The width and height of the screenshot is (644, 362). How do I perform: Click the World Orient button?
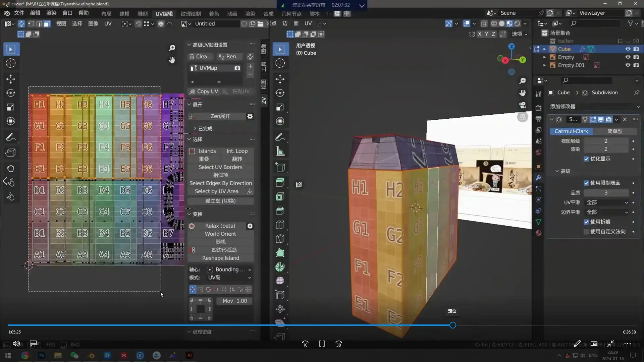[x=220, y=234]
